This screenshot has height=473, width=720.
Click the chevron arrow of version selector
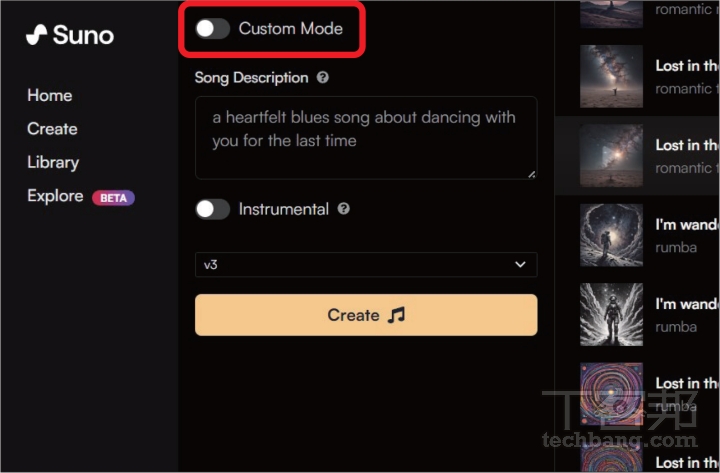pyautogui.click(x=520, y=265)
